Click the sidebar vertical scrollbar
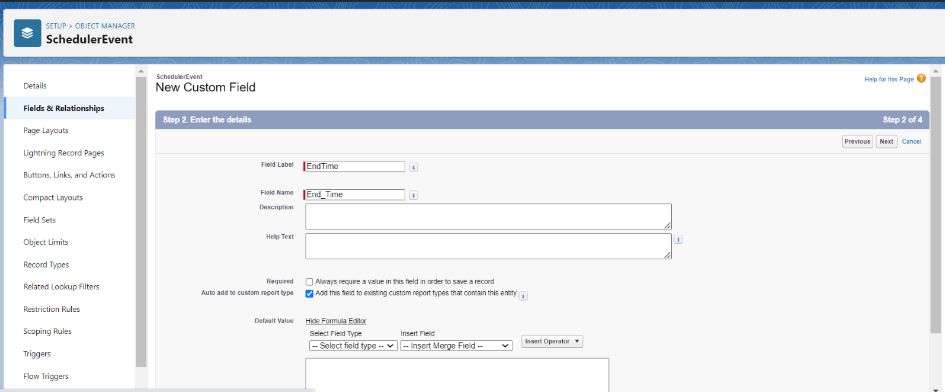Image resolution: width=945 pixels, height=392 pixels. point(141,221)
